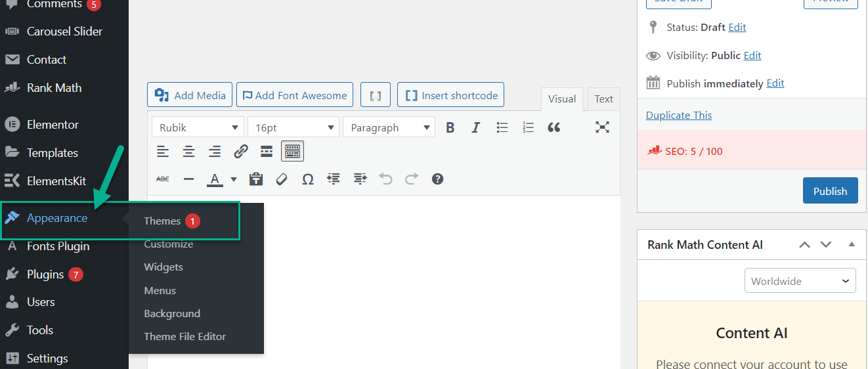Align text right
The image size is (868, 369).
[x=215, y=152]
